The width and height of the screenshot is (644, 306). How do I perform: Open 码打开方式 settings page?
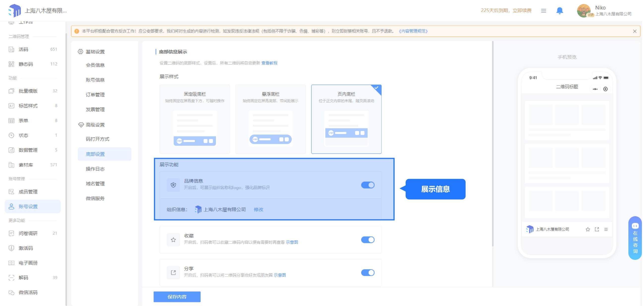click(x=97, y=139)
